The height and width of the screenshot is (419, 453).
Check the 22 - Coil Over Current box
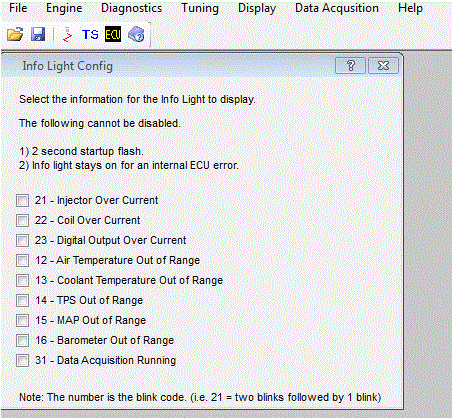coord(23,221)
